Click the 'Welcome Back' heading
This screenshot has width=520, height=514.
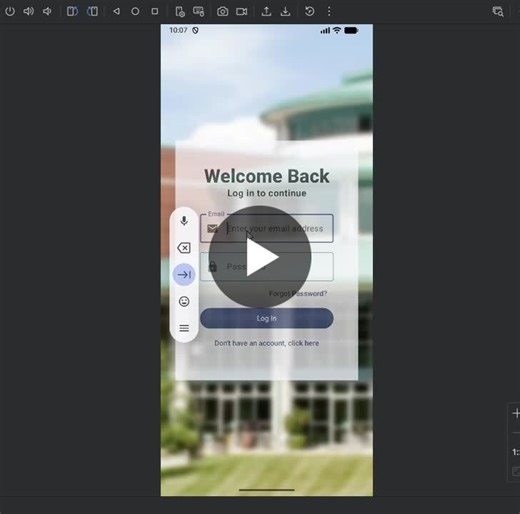point(267,176)
